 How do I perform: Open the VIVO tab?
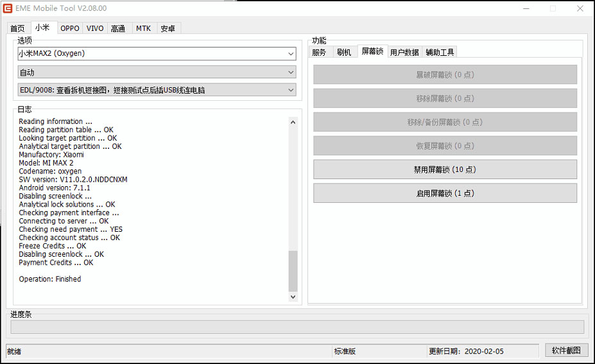coord(95,28)
